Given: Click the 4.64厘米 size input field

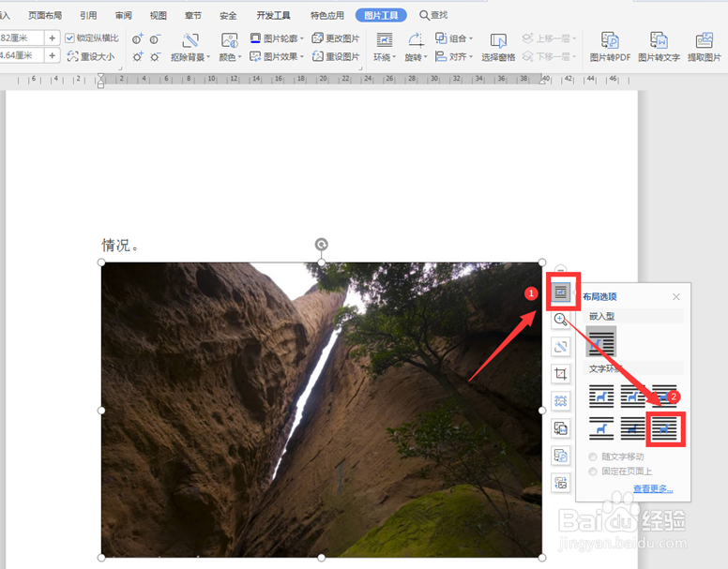Looking at the screenshot, I should coord(22,56).
